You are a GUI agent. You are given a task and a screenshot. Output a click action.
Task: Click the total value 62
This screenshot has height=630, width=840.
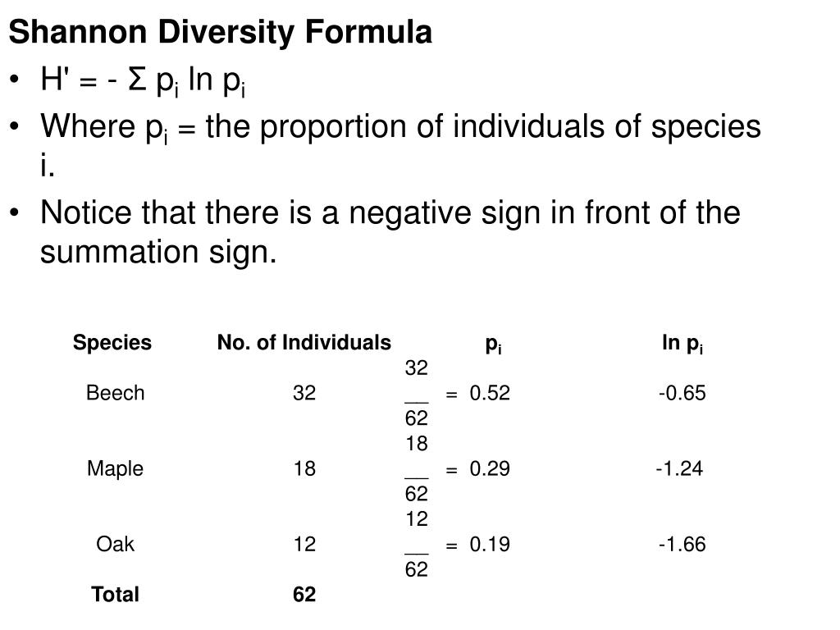click(304, 594)
